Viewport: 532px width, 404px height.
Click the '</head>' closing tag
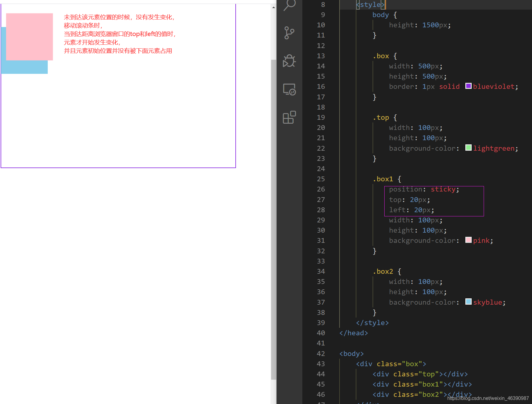(x=354, y=333)
